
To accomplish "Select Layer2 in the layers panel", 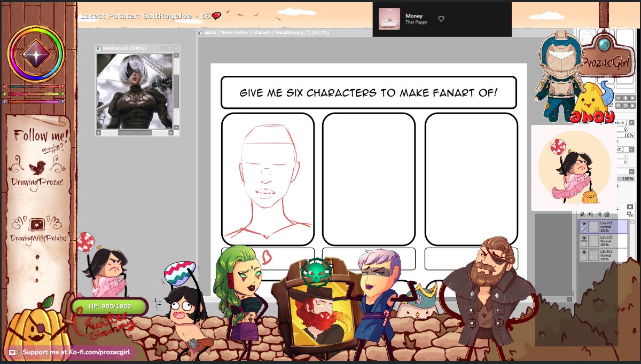I will coord(604,241).
